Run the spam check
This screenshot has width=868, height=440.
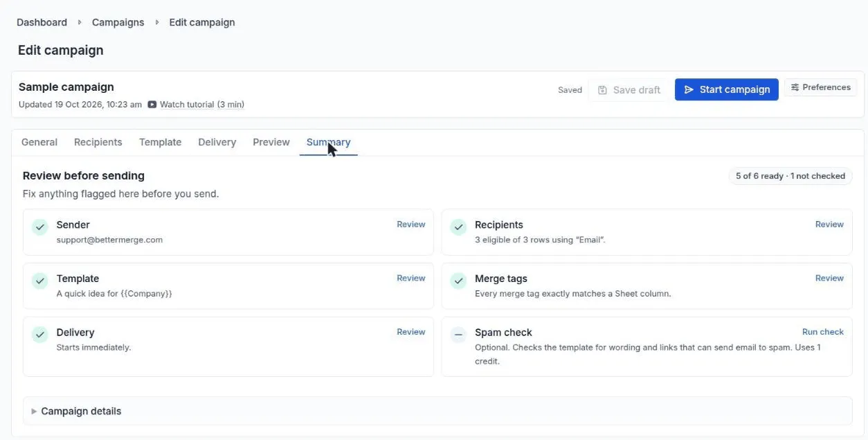[x=823, y=333]
